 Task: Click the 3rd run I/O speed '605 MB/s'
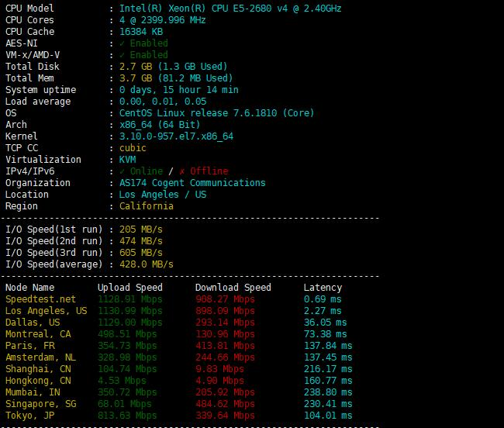141,253
